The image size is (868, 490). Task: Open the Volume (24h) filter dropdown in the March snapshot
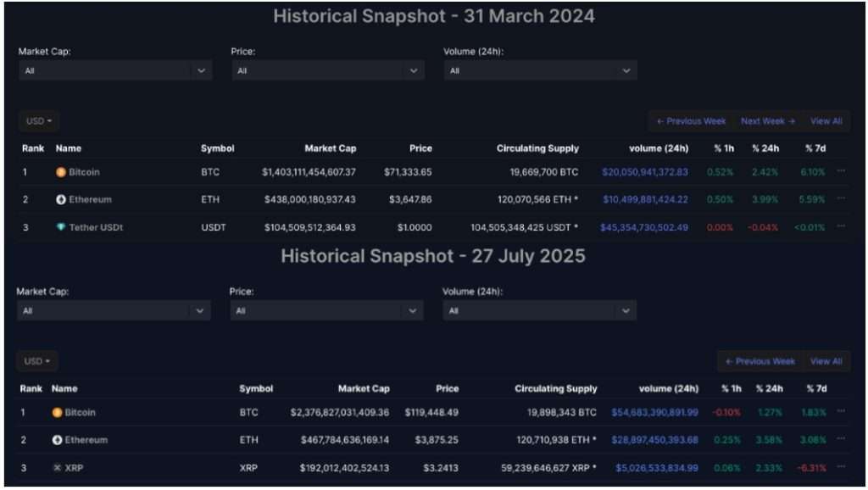point(541,70)
